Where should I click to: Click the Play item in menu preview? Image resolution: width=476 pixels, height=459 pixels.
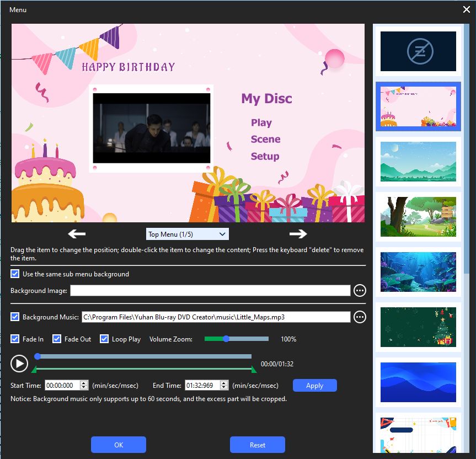(x=261, y=123)
